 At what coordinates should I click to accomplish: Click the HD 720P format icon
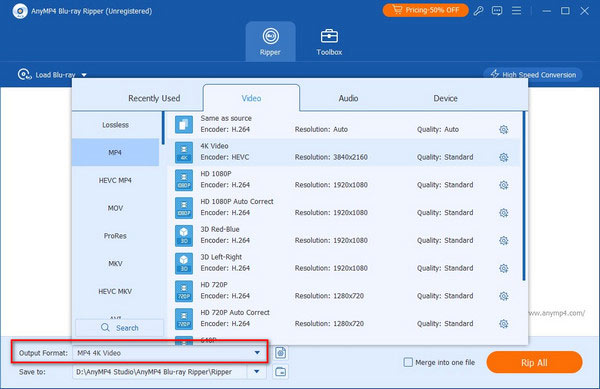point(184,291)
